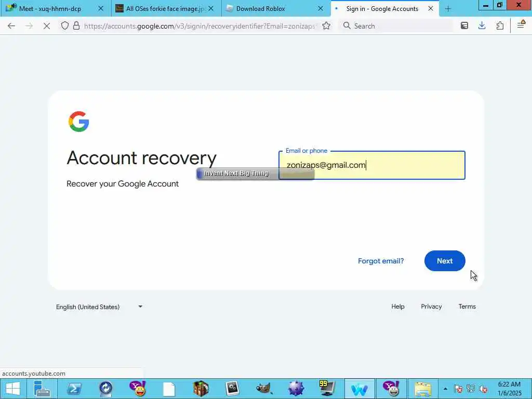
Task: Open the Privacy link
Action: tap(431, 307)
